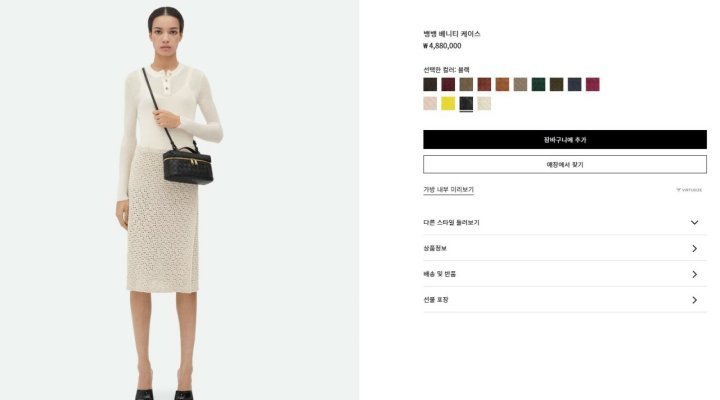
Task: Click the Virtusize logo icon
Action: tap(689, 190)
